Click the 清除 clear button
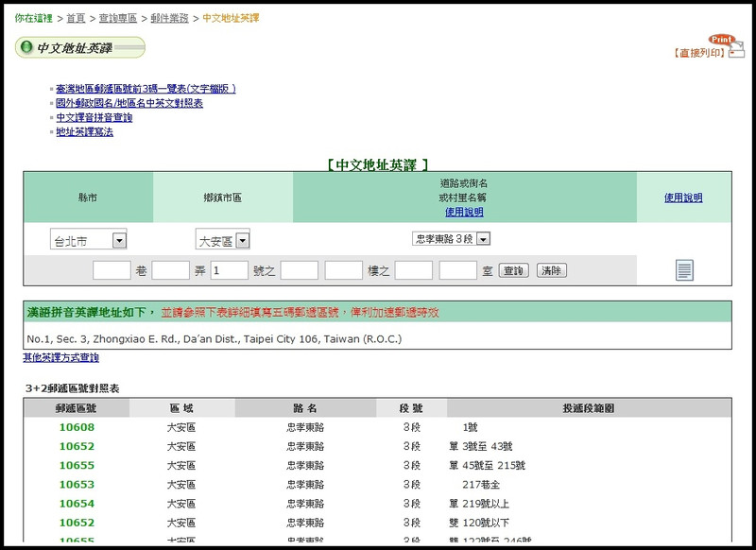Image resolution: width=756 pixels, height=550 pixels. (x=552, y=270)
